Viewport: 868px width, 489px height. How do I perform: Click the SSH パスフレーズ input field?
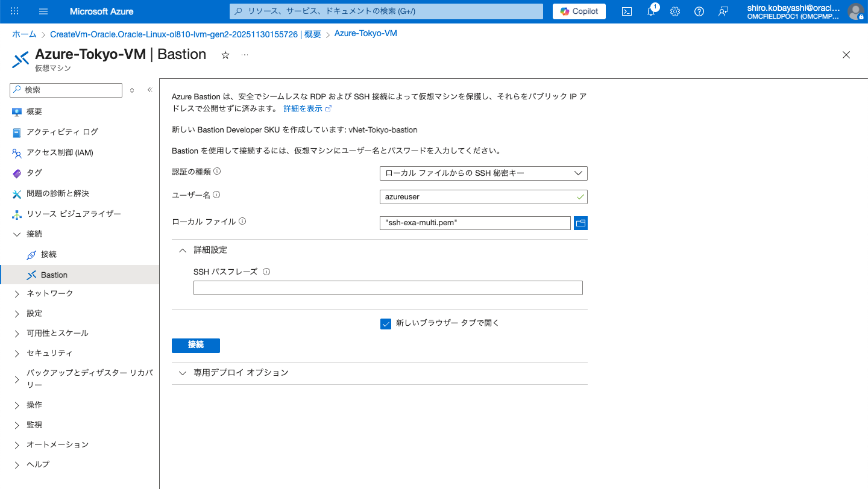click(x=388, y=288)
